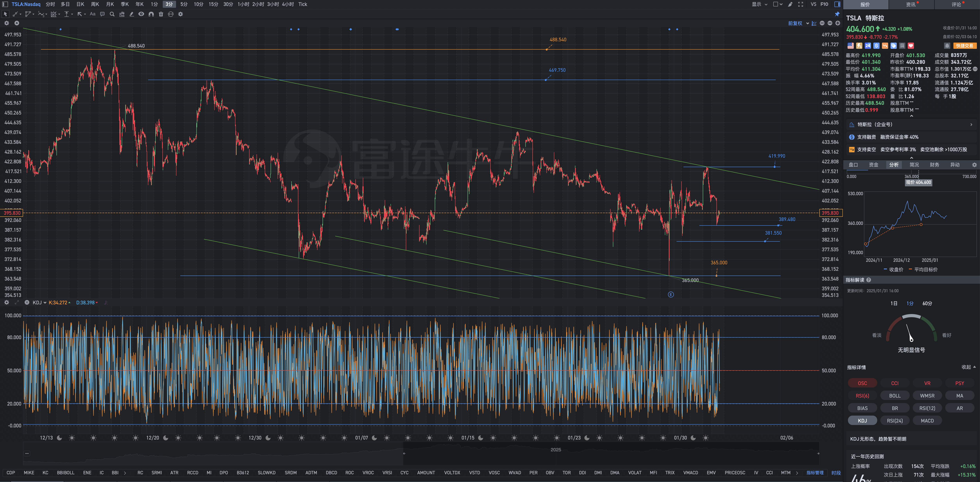Select the highlighter pen tool
The width and height of the screenshot is (980, 482).
132,14
